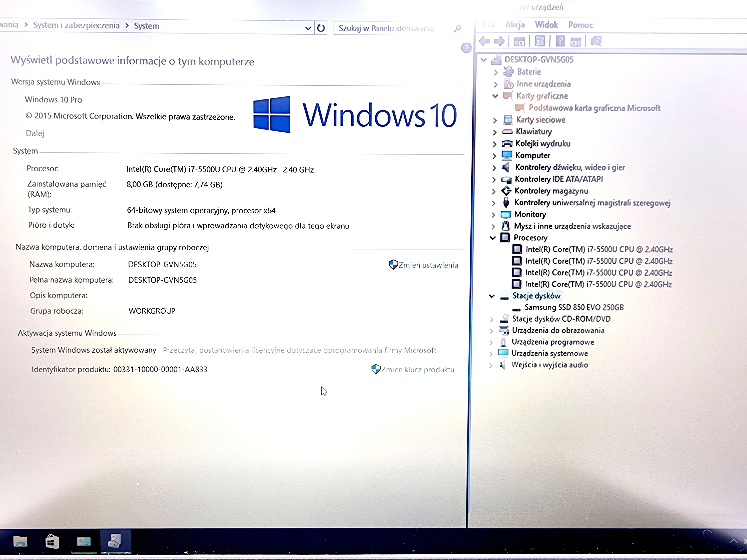
Task: Click the WORKGROUP value
Action: tap(152, 311)
